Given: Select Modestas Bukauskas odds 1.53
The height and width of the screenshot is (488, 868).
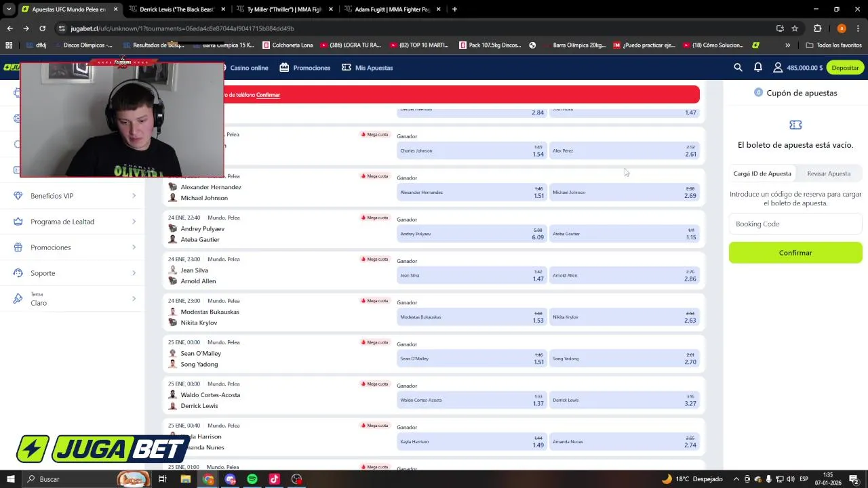Looking at the screenshot, I should (471, 317).
